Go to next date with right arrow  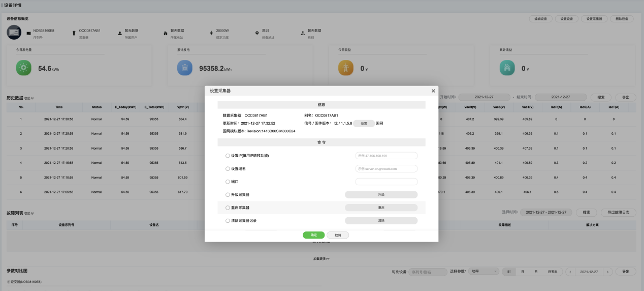pyautogui.click(x=608, y=272)
